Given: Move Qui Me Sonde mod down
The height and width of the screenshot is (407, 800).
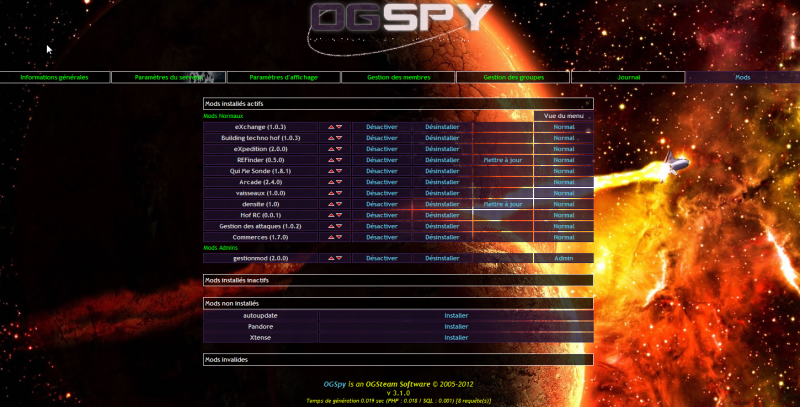Looking at the screenshot, I should [339, 171].
